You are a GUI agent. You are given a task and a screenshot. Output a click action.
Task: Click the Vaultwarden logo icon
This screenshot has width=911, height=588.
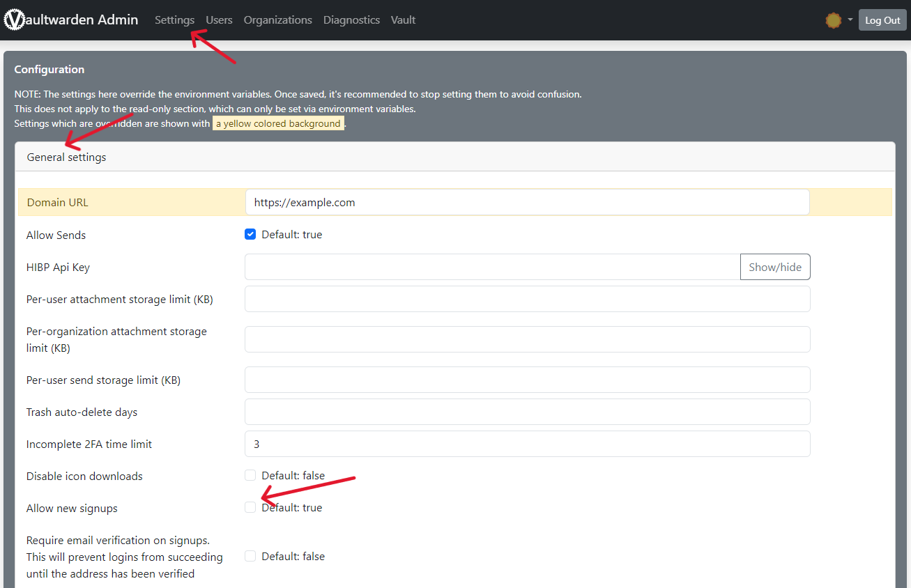point(14,20)
